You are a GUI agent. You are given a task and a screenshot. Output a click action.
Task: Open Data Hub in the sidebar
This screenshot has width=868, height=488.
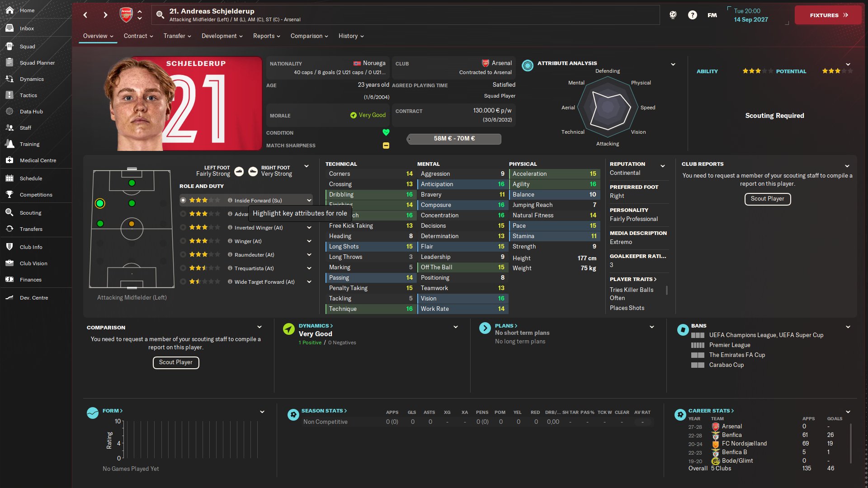[31, 111]
